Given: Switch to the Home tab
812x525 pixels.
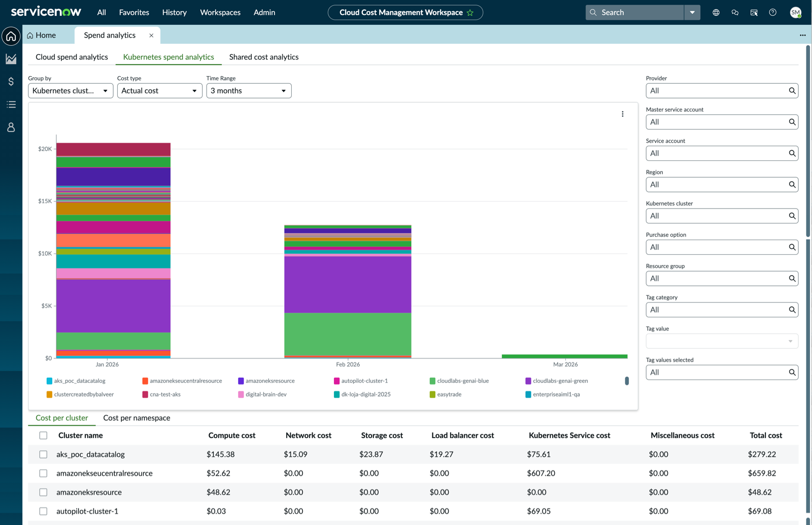Looking at the screenshot, I should 42,36.
